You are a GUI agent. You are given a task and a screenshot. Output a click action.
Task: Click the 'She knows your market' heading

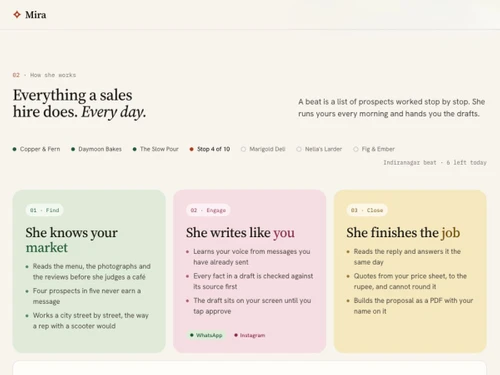[72, 240]
